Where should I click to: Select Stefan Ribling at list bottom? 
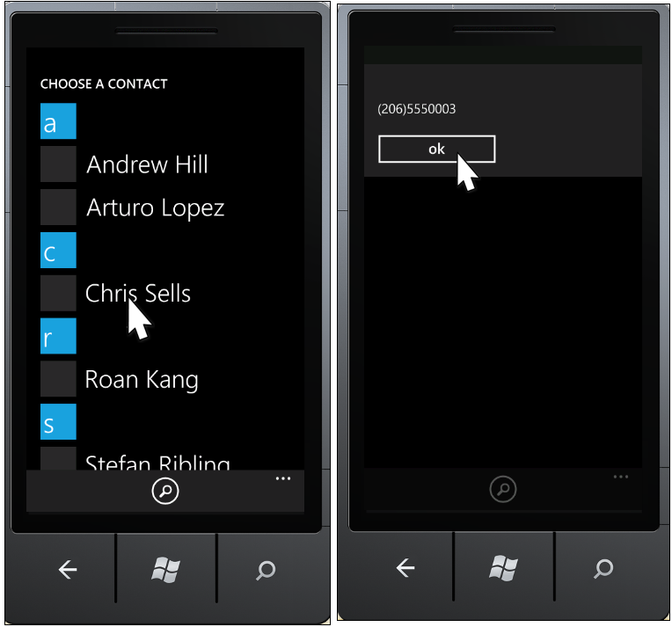157,462
